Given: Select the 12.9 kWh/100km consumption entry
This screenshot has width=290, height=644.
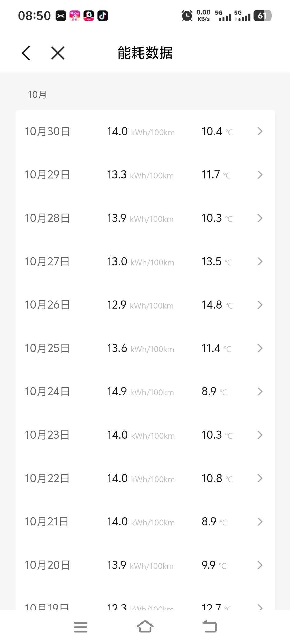Looking at the screenshot, I should pos(140,305).
